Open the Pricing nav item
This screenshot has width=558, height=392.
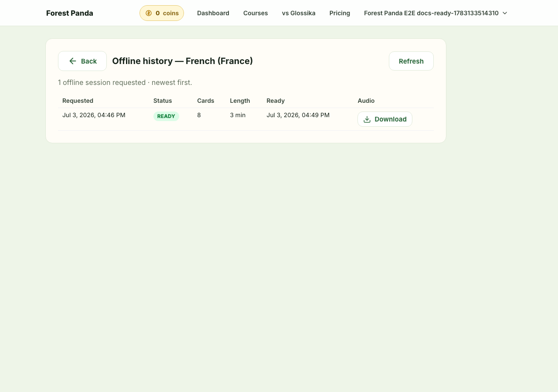tap(340, 13)
